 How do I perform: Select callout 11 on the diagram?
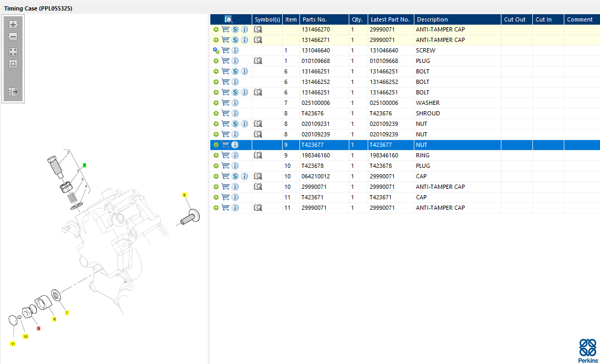click(13, 344)
